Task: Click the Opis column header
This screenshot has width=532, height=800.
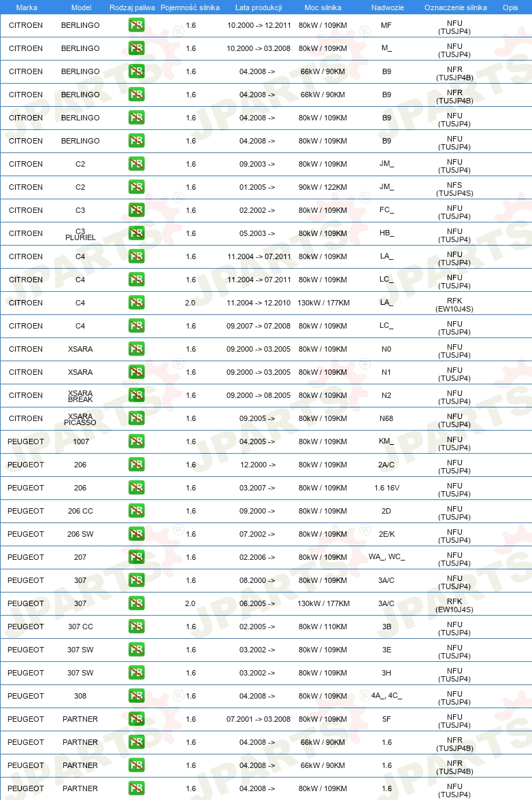Action: click(x=510, y=7)
